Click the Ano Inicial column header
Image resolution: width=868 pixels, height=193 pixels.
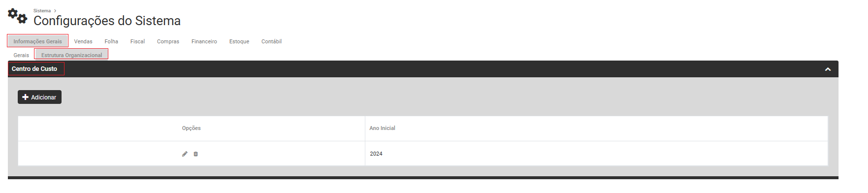point(383,128)
